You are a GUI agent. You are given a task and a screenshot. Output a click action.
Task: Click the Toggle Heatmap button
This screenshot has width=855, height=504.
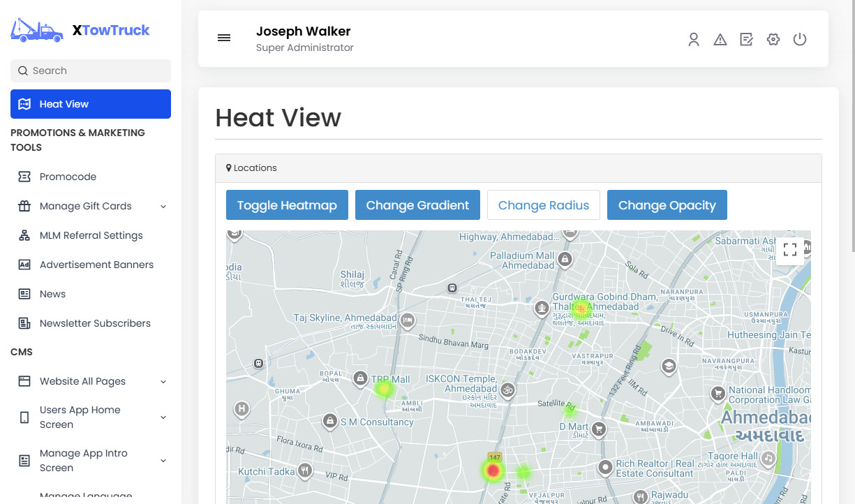(x=287, y=205)
